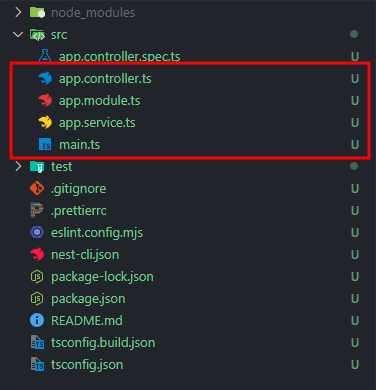The height and width of the screenshot is (390, 376).
Task: Select the tsconfig.json file
Action: tap(87, 365)
